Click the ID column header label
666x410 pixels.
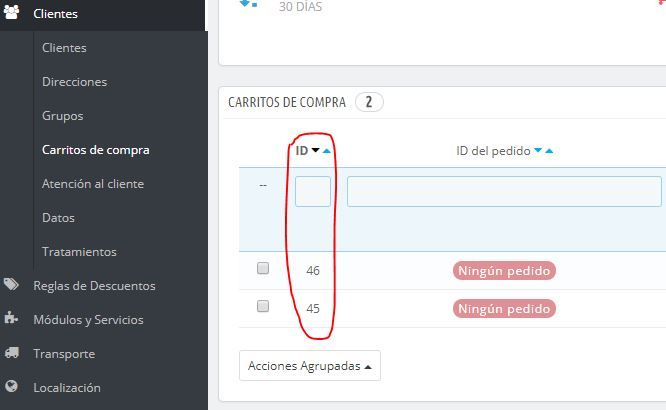click(302, 150)
